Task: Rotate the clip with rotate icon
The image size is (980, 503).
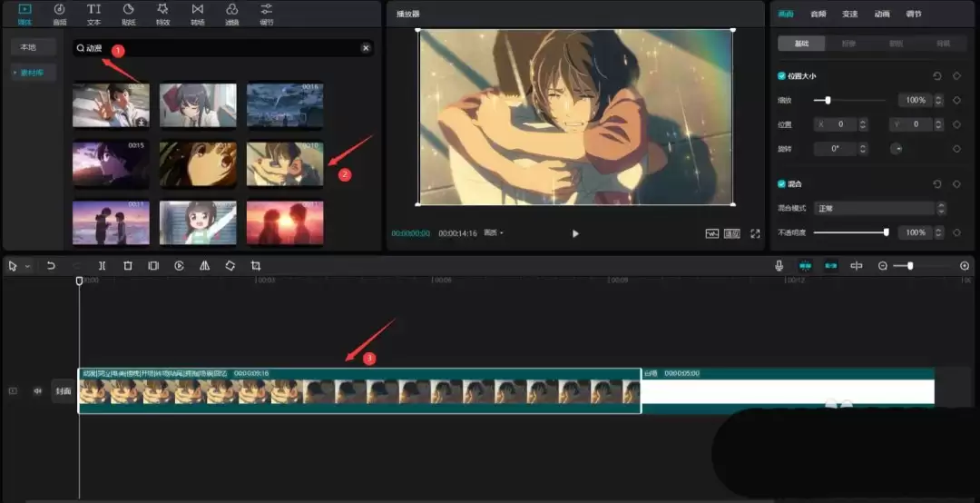Action: point(230,266)
